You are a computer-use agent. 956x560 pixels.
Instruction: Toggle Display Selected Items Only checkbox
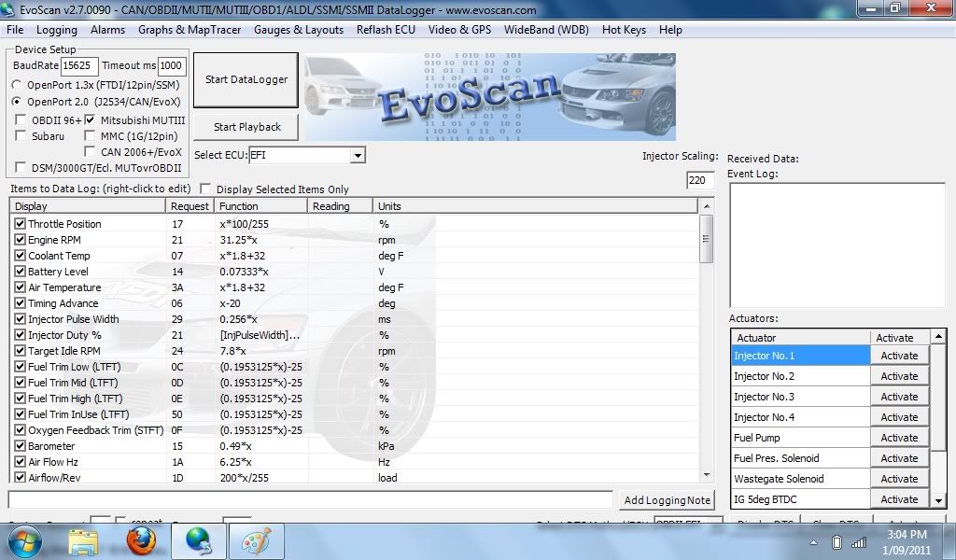click(x=206, y=189)
